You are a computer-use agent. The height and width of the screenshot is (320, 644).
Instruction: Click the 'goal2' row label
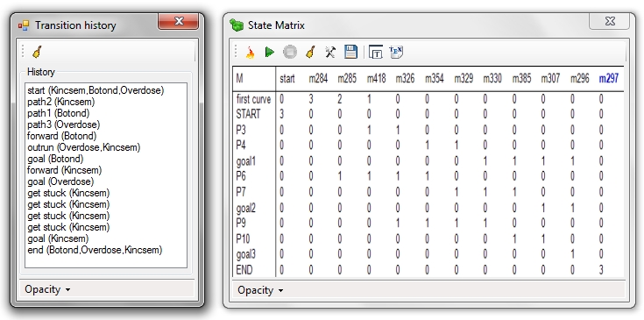coord(245,208)
